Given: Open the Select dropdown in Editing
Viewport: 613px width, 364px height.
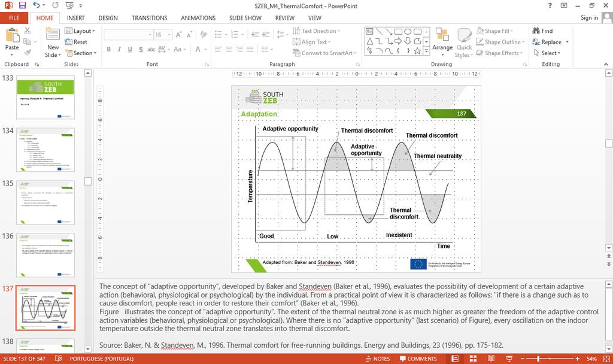Looking at the screenshot, I should (547, 53).
